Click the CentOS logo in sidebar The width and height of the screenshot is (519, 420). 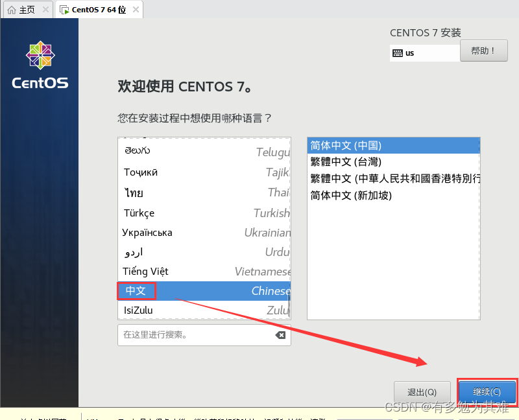(40, 65)
